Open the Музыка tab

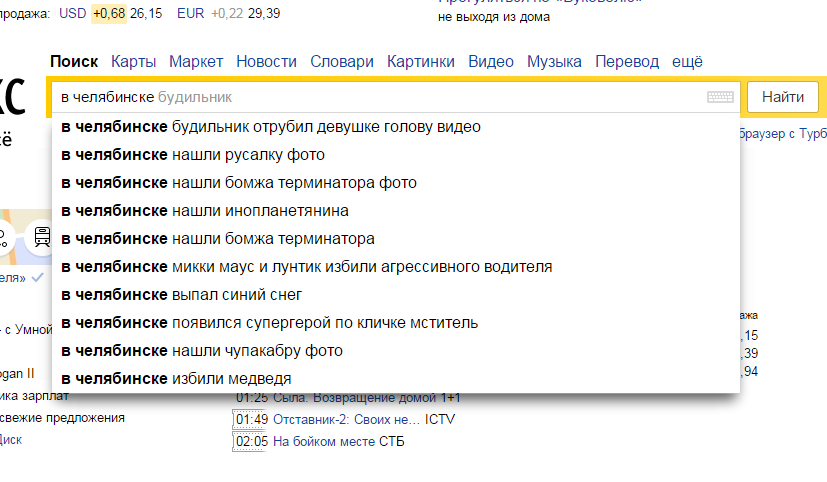click(554, 62)
